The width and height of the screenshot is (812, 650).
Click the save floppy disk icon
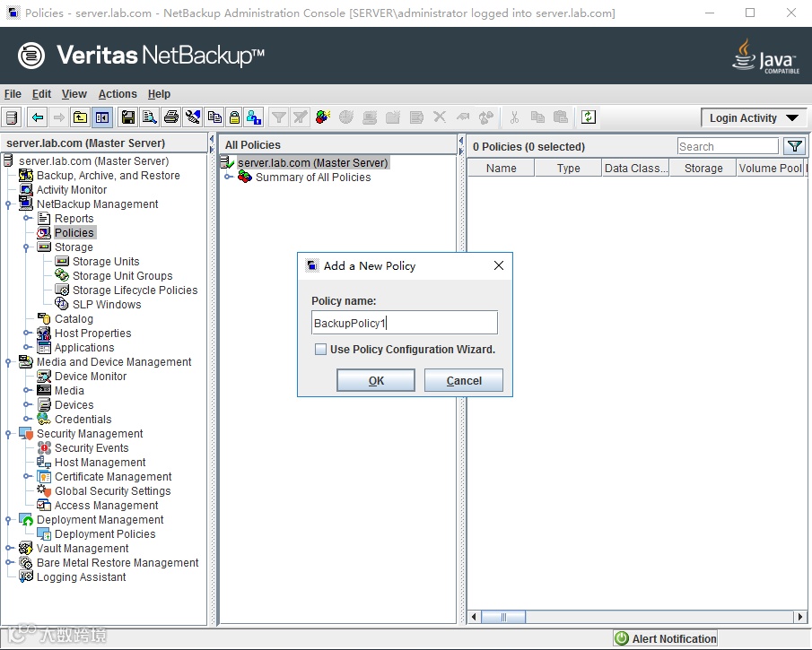click(x=128, y=117)
